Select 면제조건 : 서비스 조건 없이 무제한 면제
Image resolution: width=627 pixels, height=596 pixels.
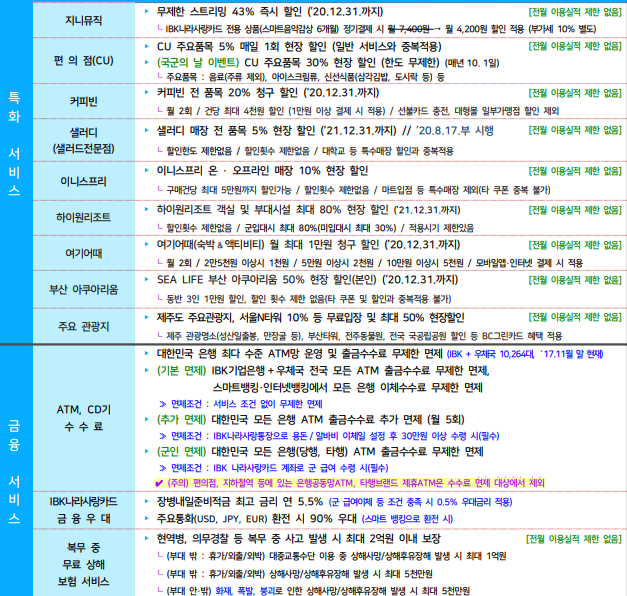pos(246,404)
